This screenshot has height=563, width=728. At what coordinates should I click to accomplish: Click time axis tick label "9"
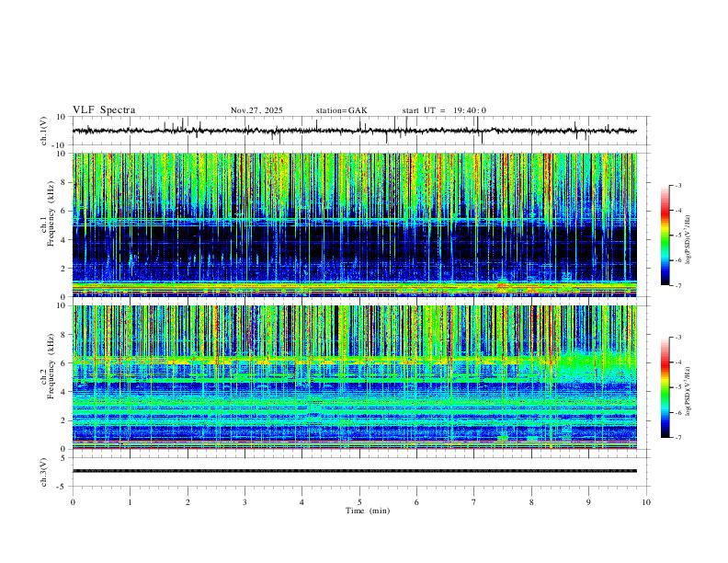(588, 502)
